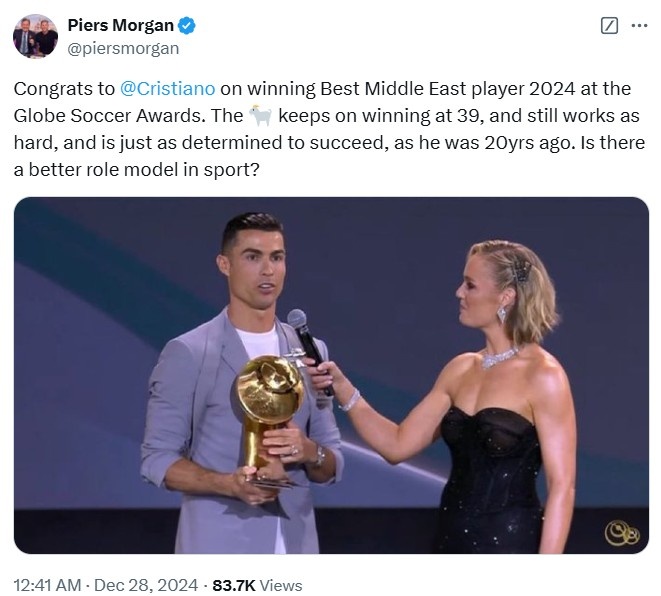
Task: Click the golden trophy in the photo
Action: click(270, 400)
